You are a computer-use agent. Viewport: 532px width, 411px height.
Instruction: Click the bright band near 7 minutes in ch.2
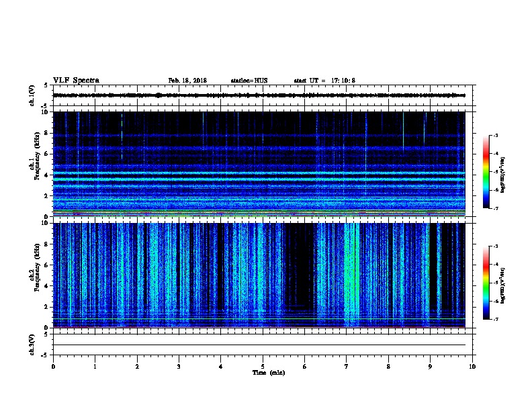tap(351, 275)
